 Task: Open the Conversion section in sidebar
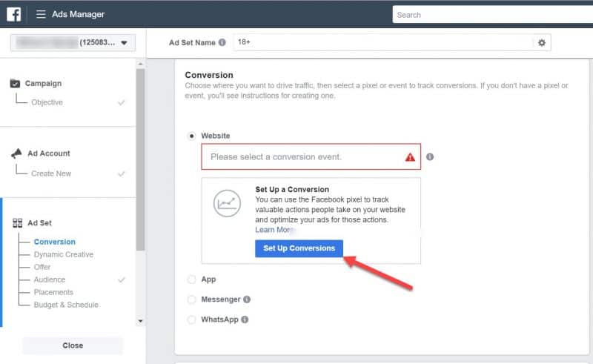(x=54, y=242)
